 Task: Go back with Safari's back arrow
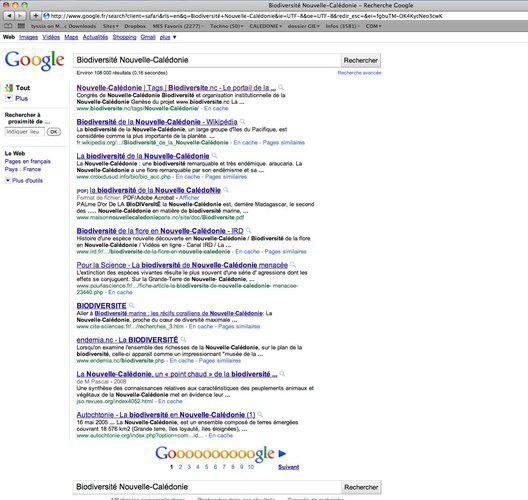pos(9,15)
